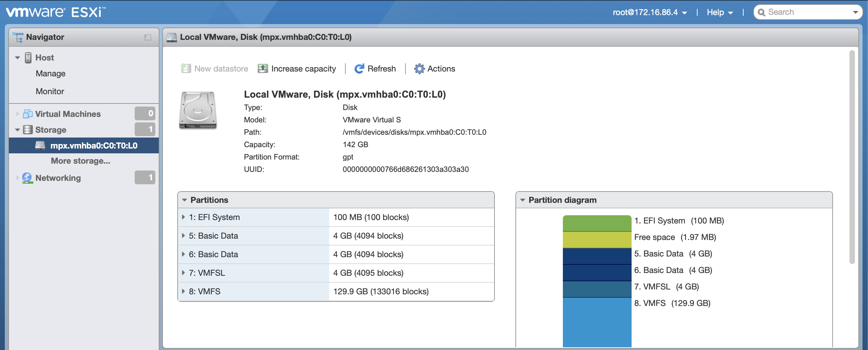Click the 129.9 GB (133016 blocks) cell

click(411, 292)
